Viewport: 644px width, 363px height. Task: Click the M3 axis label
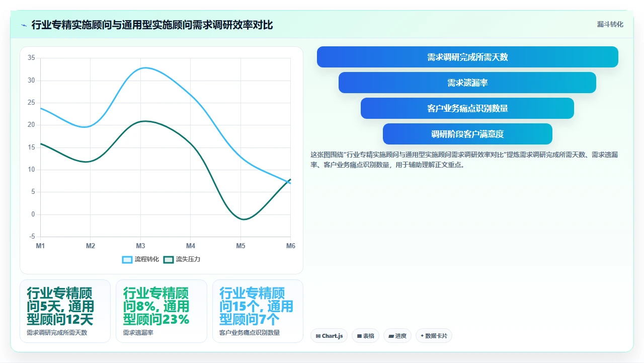click(140, 246)
